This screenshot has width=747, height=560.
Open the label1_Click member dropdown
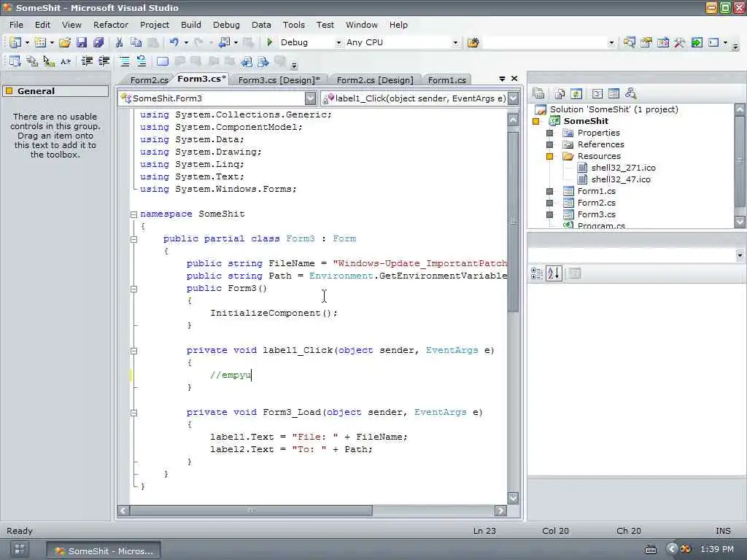coord(513,98)
